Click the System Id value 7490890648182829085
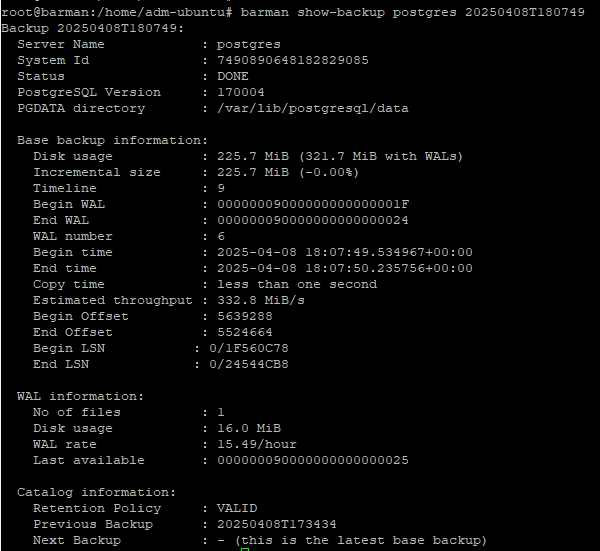 pyautogui.click(x=293, y=60)
